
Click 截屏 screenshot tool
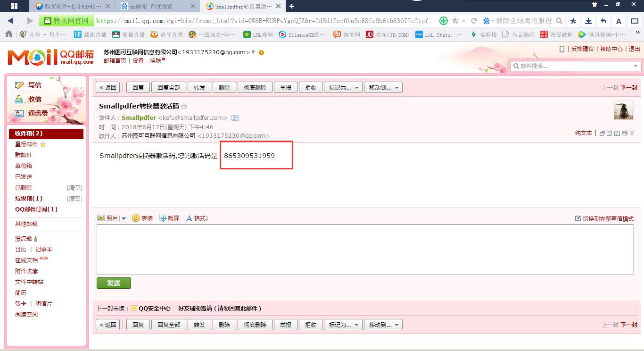tap(169, 218)
